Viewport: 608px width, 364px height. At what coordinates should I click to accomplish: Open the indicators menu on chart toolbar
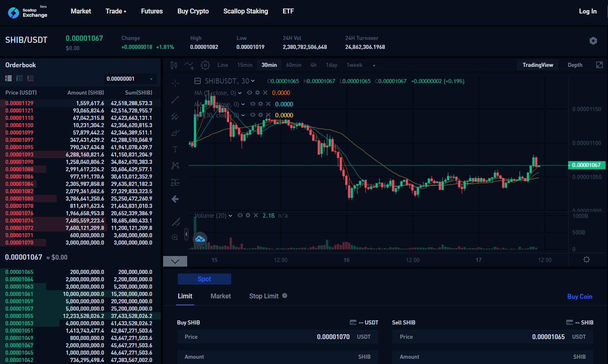pos(189,65)
